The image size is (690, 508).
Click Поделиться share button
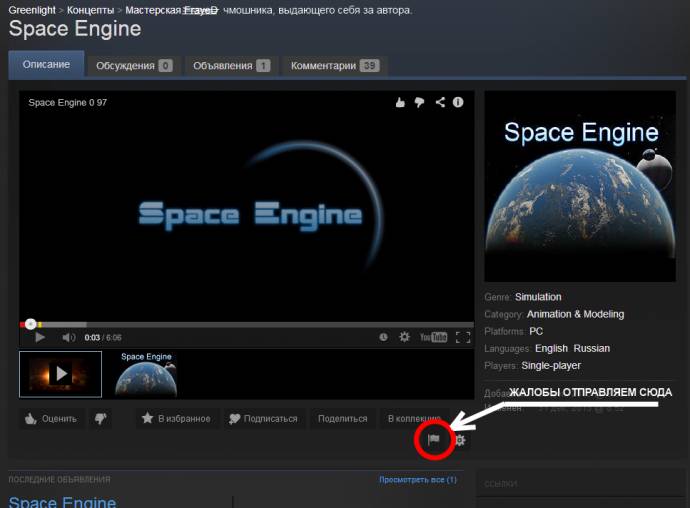click(x=342, y=418)
